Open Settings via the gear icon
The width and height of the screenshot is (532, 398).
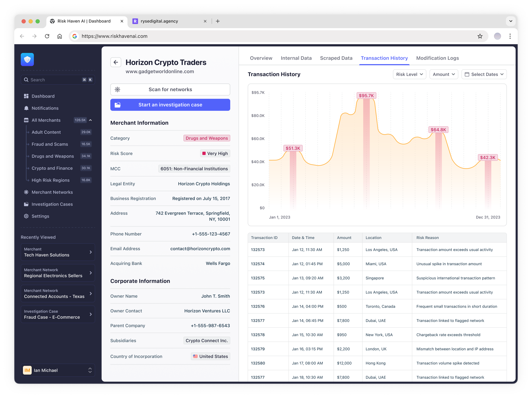pos(26,216)
